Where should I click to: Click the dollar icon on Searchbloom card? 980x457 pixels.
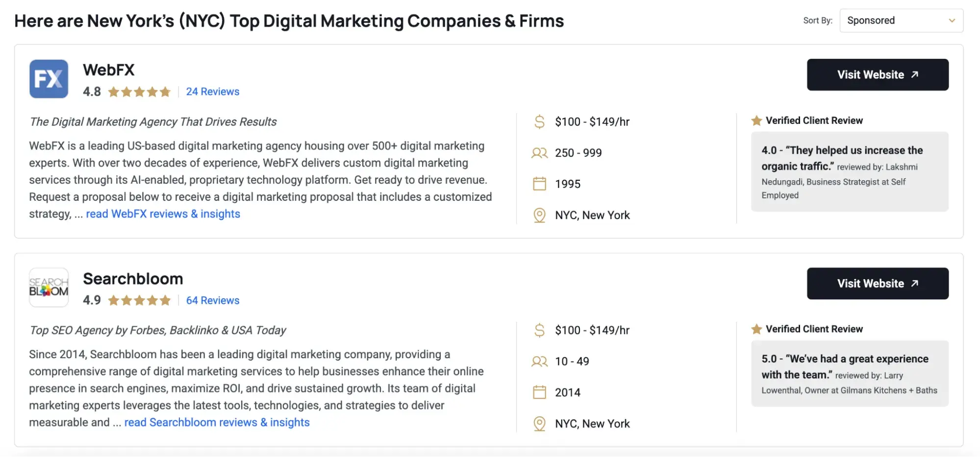click(x=540, y=330)
